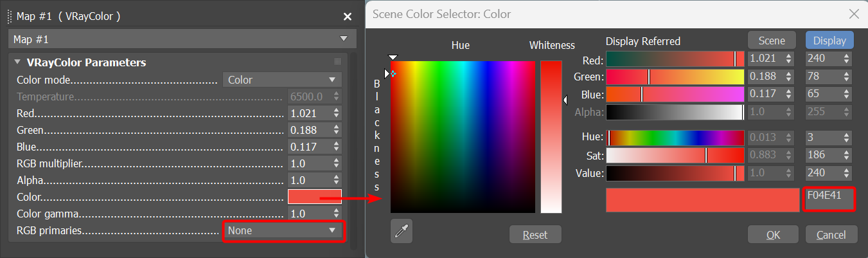This screenshot has width=868, height=258.
Task: Click the Color gamma value field
Action: tap(309, 214)
